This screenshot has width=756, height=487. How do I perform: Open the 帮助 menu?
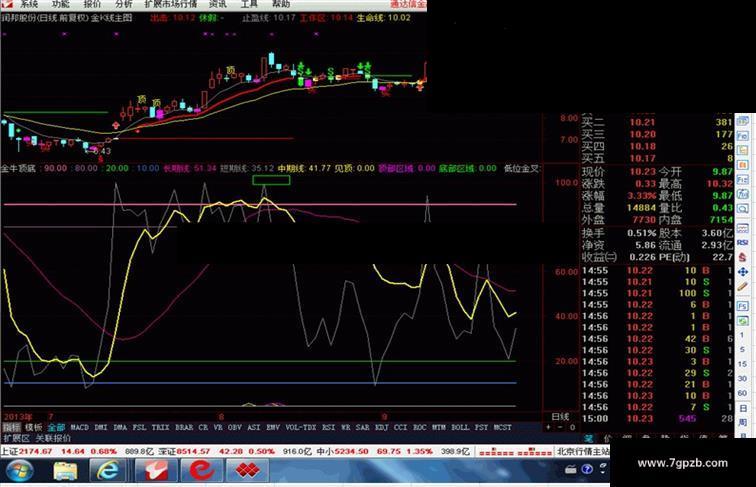(x=281, y=4)
